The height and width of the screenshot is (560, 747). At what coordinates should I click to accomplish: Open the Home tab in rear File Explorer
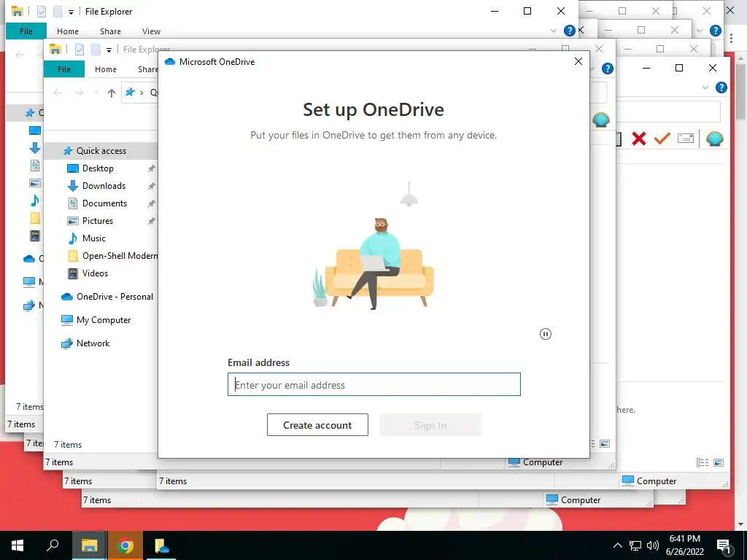click(x=68, y=31)
